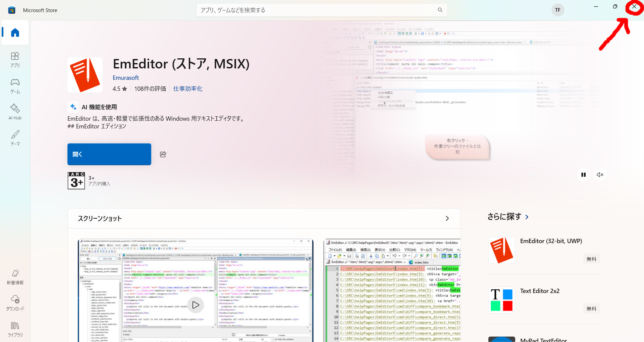Open the Home icon in sidebar
Viewport: 644px width, 342px height.
point(15,33)
